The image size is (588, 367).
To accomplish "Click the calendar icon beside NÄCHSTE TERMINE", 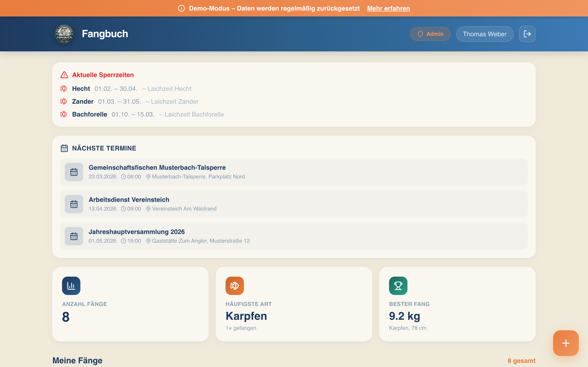I will 64,148.
